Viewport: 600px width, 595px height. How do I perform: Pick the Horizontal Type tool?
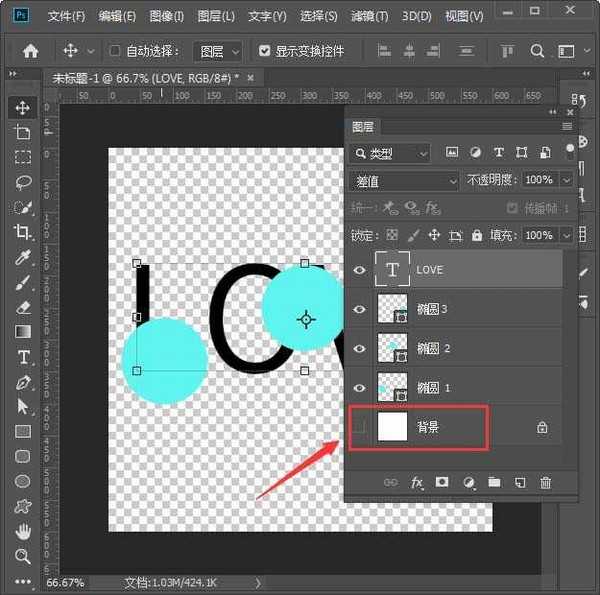click(22, 357)
